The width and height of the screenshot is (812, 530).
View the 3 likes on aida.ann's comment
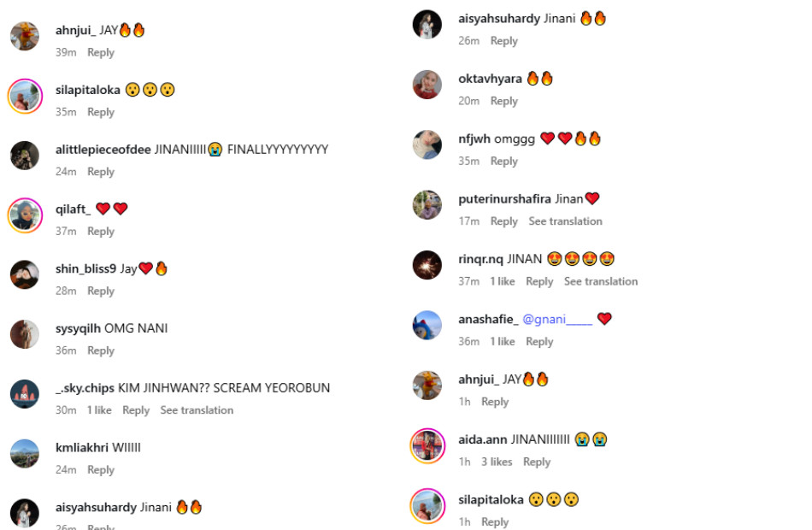coord(497,462)
